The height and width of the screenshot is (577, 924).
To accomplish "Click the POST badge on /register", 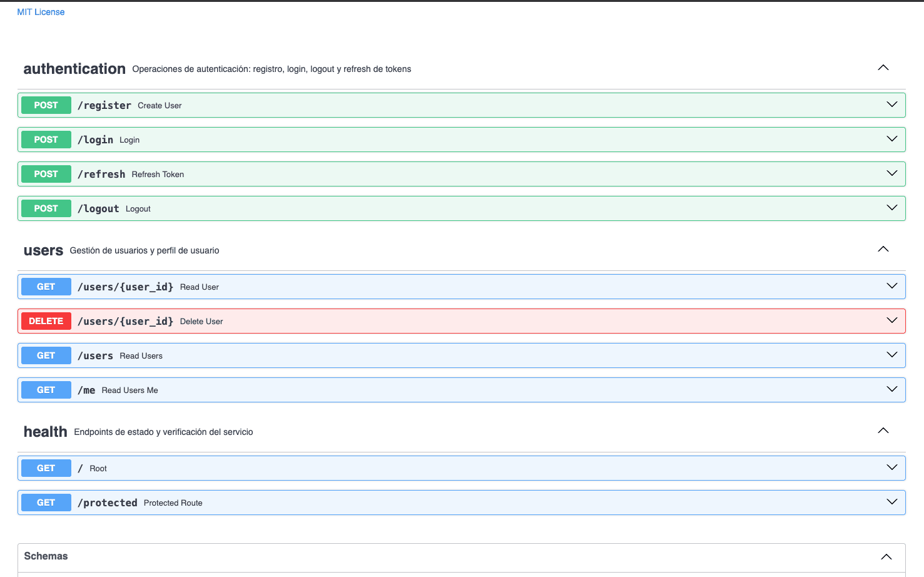I will pos(46,105).
